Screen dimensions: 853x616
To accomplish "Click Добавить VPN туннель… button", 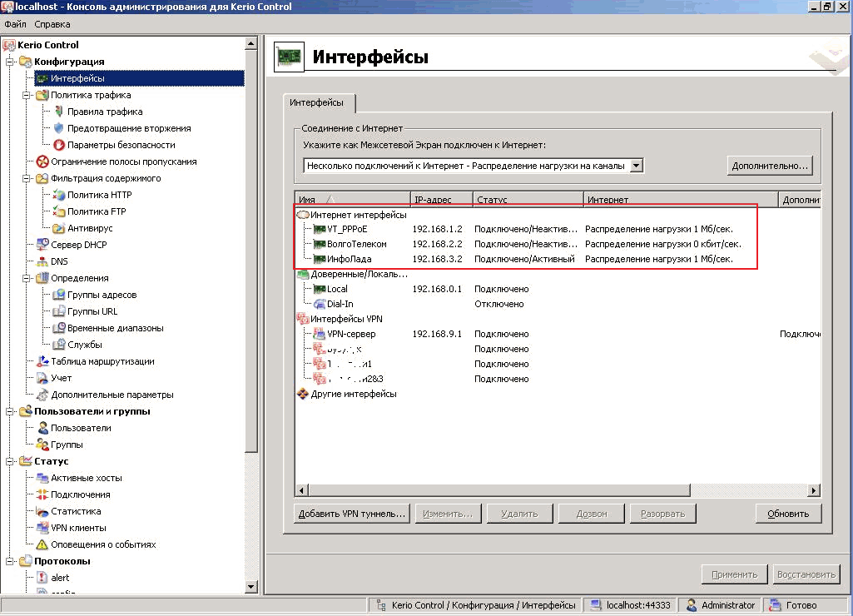I will coord(352,514).
